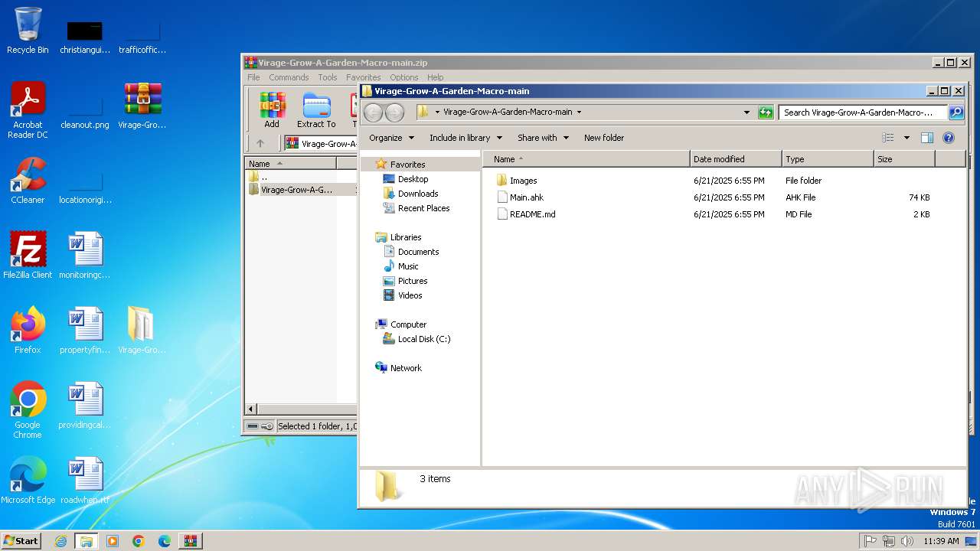Expand address bar history dropdown arrow
The width and height of the screenshot is (980, 551).
pos(747,112)
